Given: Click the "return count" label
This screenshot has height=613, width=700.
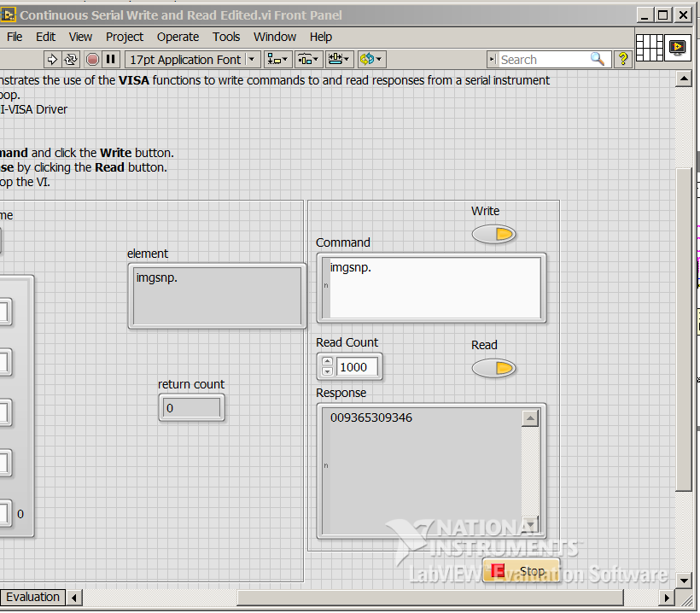Looking at the screenshot, I should (x=191, y=384).
